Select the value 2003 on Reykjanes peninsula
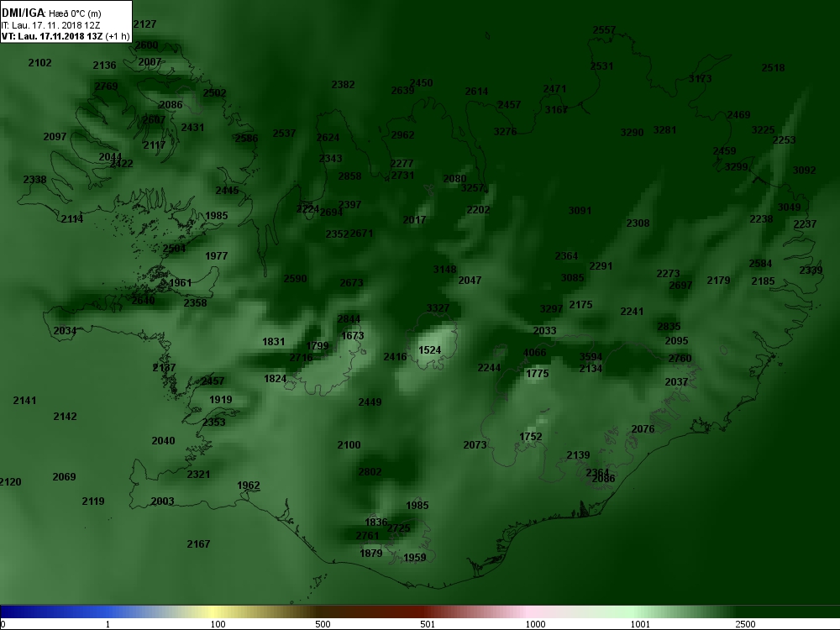This screenshot has width=840, height=630. click(x=162, y=501)
